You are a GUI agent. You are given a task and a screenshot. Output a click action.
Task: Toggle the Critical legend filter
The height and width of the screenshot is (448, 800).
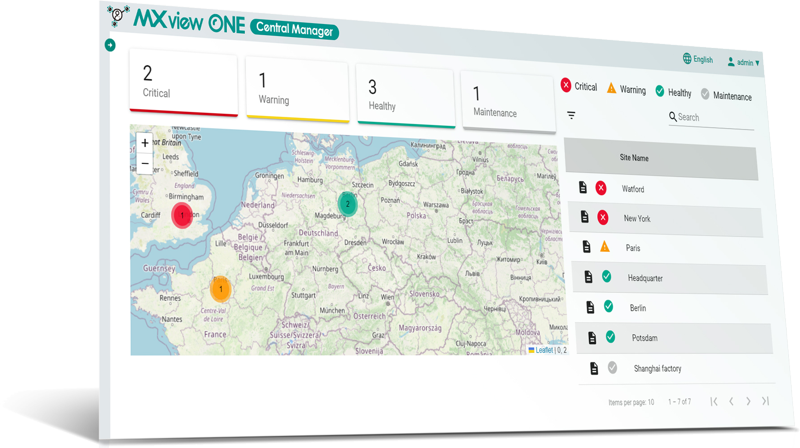[x=579, y=86]
